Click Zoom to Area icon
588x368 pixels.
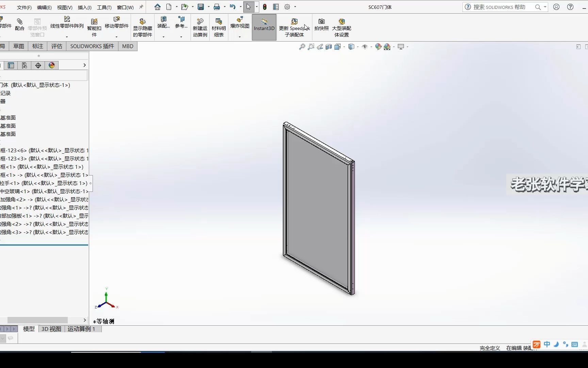tap(311, 47)
